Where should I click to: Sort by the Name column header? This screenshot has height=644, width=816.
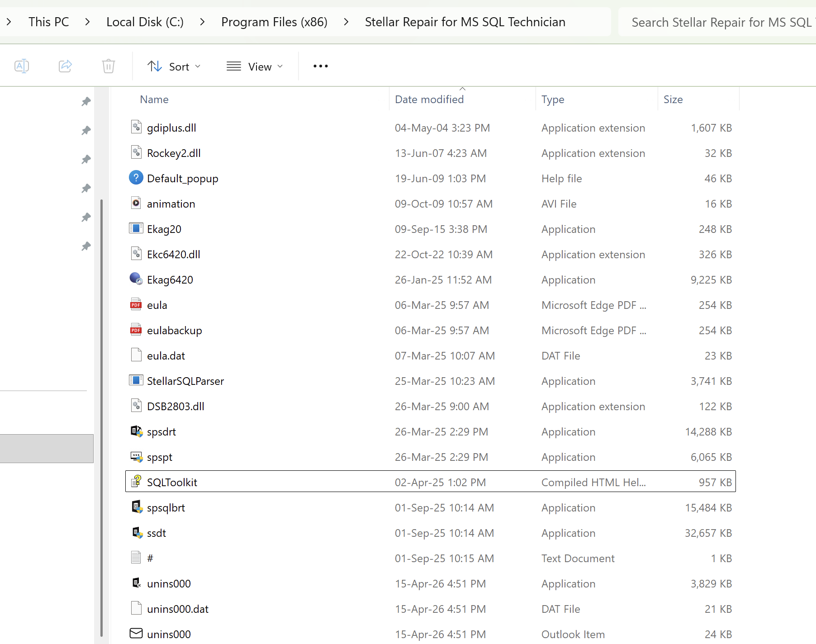coord(154,99)
